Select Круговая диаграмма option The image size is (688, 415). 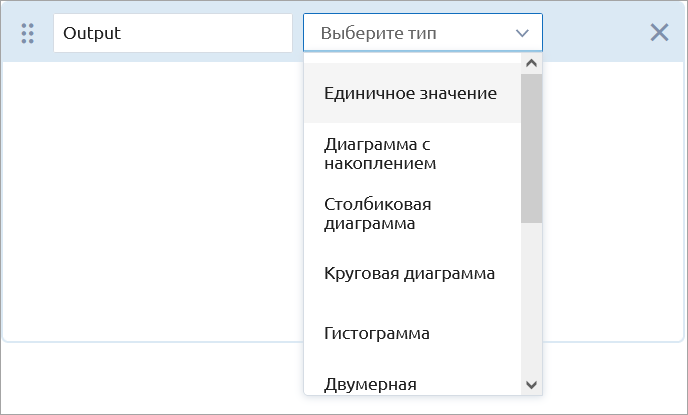pos(412,274)
